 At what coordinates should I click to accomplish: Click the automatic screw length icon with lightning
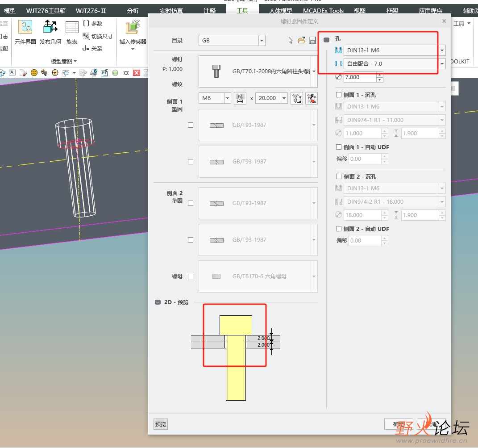(x=311, y=98)
